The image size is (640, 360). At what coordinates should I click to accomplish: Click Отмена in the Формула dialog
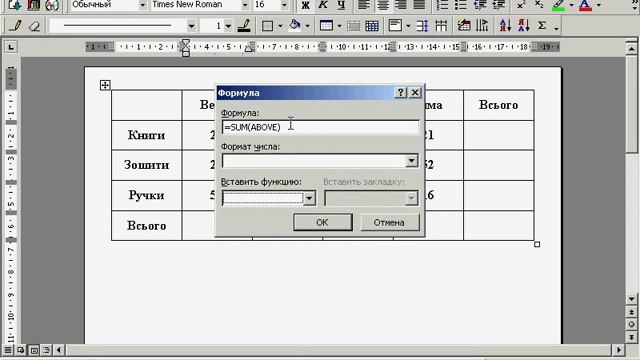[389, 222]
